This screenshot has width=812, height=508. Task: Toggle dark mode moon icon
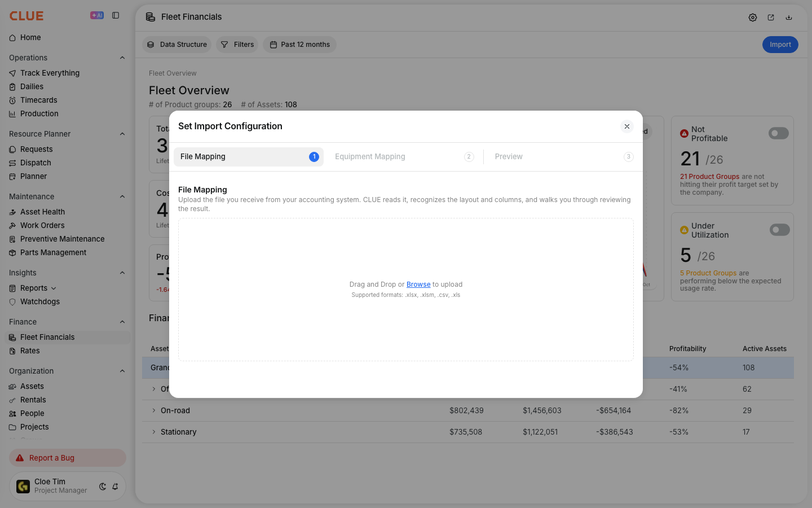103,487
